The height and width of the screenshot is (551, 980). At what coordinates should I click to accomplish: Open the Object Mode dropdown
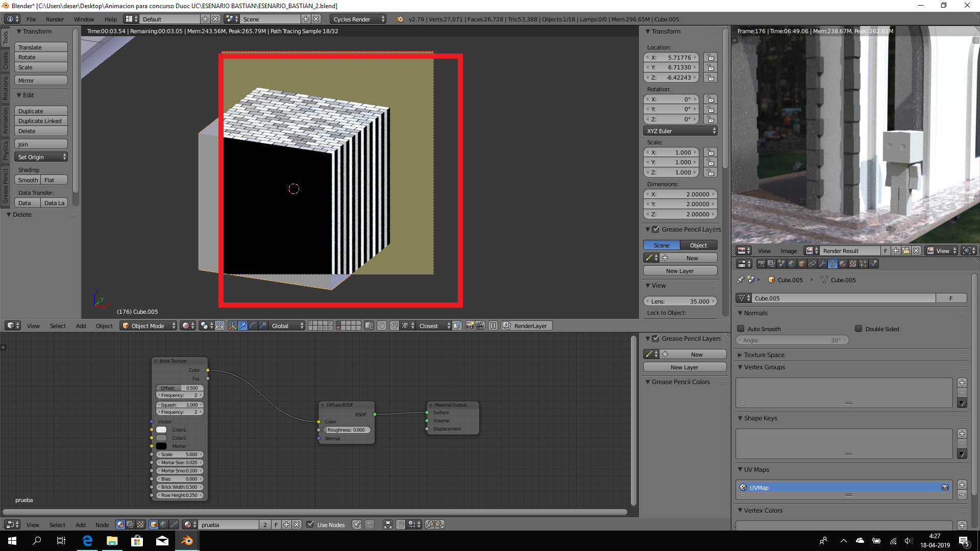149,325
